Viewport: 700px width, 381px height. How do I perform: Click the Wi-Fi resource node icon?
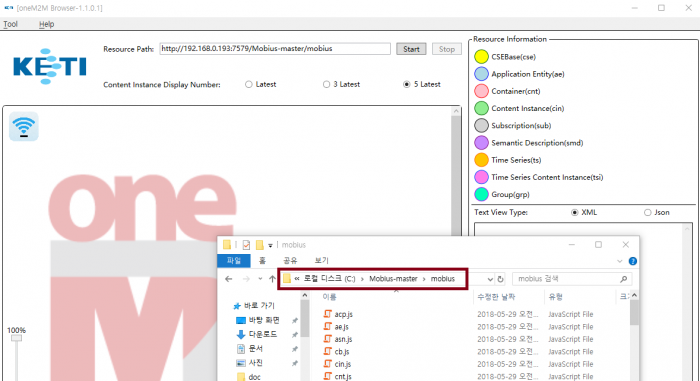pos(24,127)
